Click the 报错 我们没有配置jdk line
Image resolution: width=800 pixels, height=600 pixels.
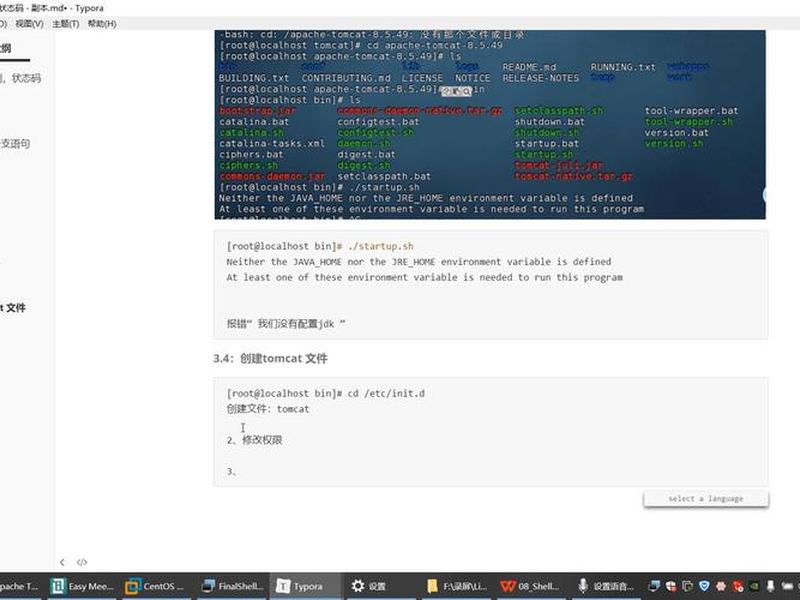point(286,323)
